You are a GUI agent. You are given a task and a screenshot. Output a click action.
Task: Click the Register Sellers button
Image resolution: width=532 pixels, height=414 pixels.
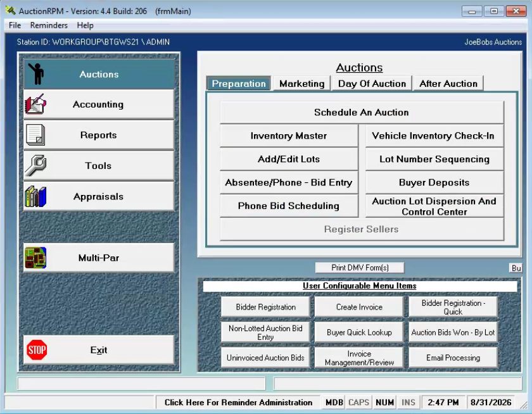tap(362, 229)
